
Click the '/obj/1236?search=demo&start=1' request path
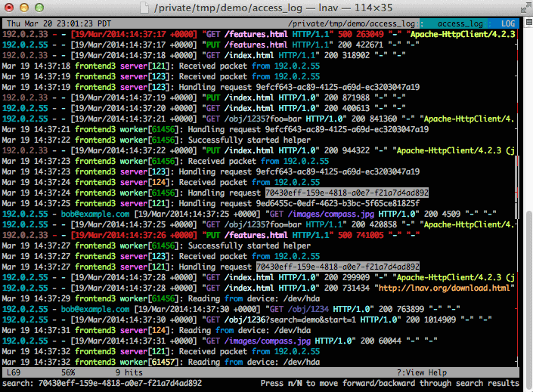point(290,319)
